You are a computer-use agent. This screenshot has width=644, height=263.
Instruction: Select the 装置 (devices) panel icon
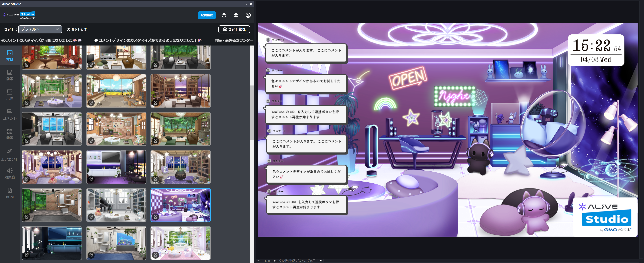(x=10, y=134)
